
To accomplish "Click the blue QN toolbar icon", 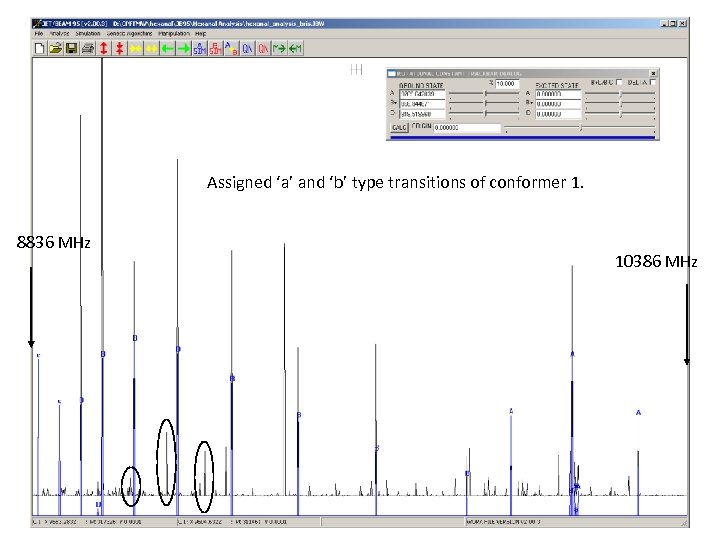I will (x=248, y=48).
